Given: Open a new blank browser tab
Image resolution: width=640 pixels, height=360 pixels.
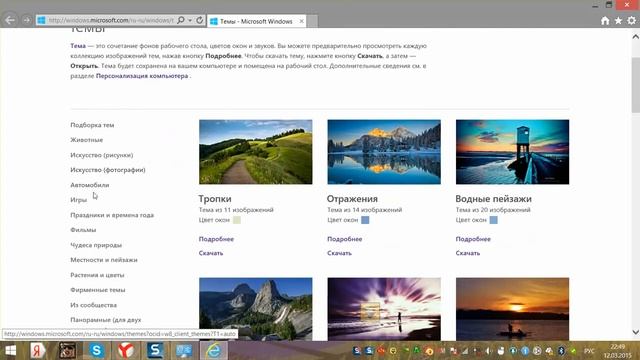Looking at the screenshot, I should pyautogui.click(x=312, y=21).
